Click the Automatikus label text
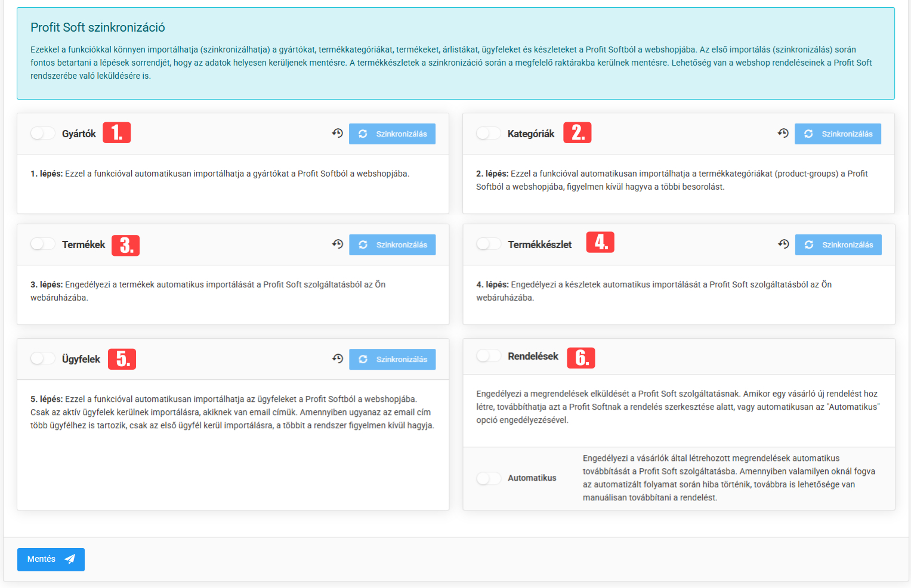Viewport: 911px width, 588px height. [532, 478]
